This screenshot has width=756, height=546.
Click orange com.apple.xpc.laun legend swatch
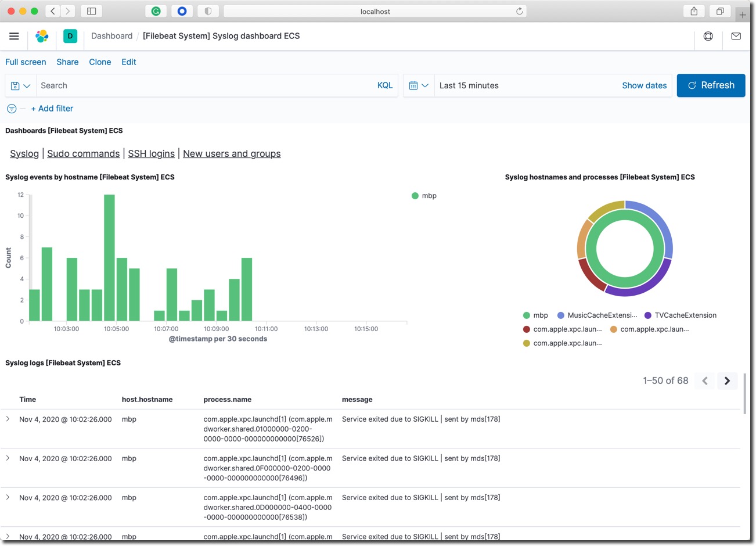614,329
